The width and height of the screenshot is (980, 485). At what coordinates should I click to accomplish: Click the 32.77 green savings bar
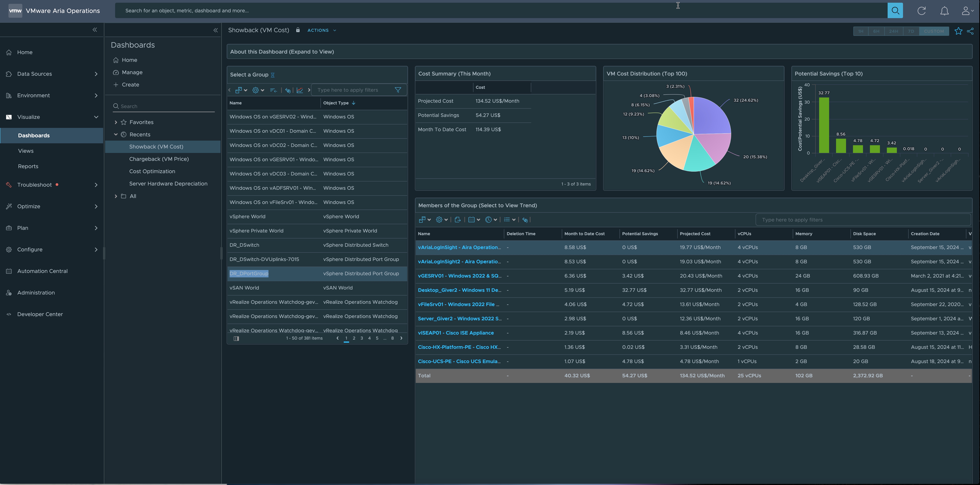coord(824,125)
